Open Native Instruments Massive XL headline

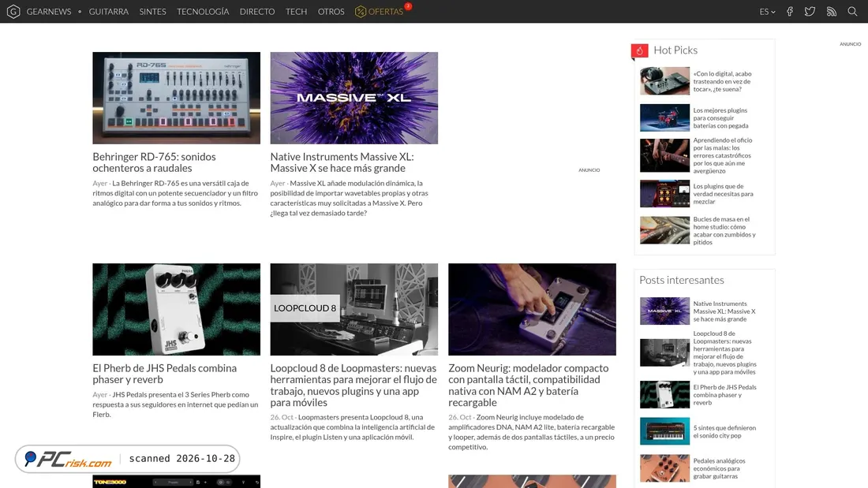342,162
